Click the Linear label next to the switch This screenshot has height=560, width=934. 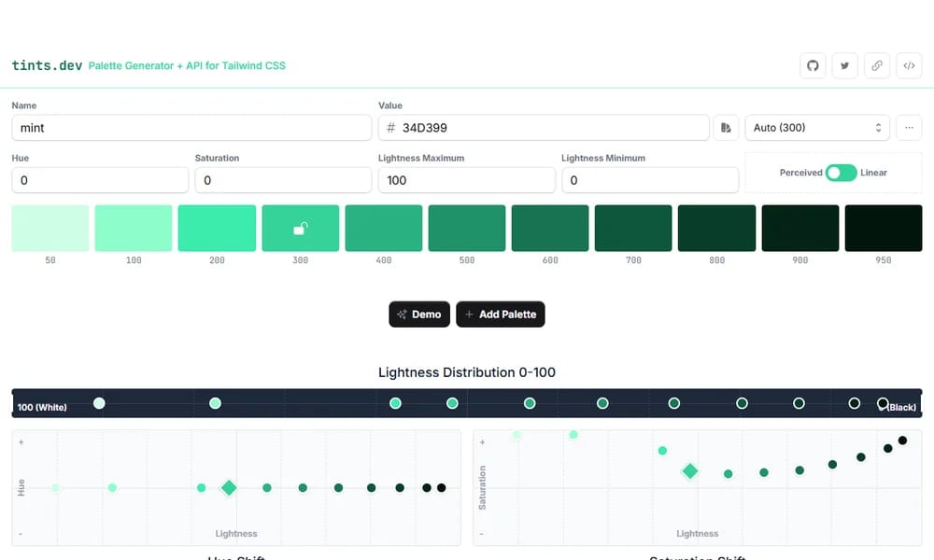point(874,173)
